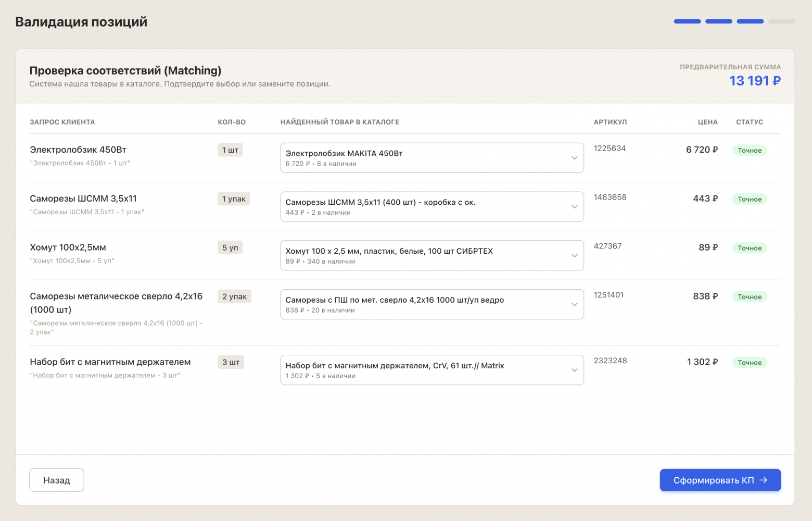Click the Кол-во column header
The image size is (812, 521).
pos(232,122)
